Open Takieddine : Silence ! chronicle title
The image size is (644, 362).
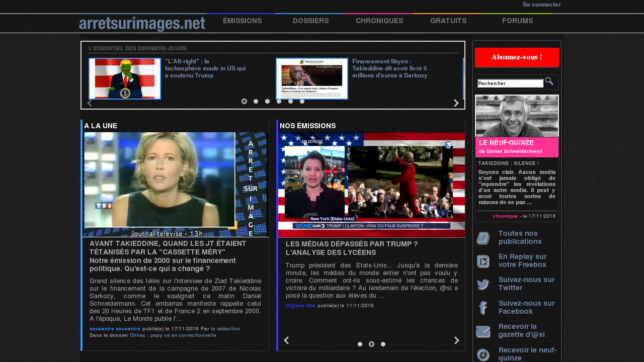tap(508, 163)
